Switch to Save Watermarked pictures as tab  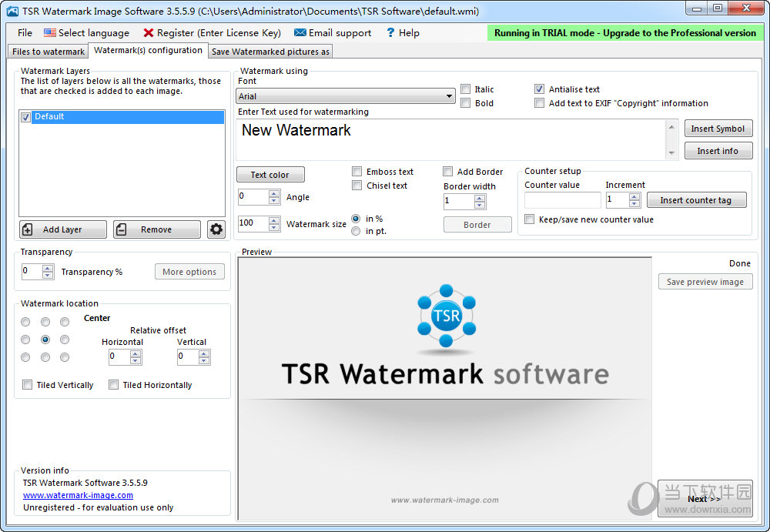click(x=269, y=51)
